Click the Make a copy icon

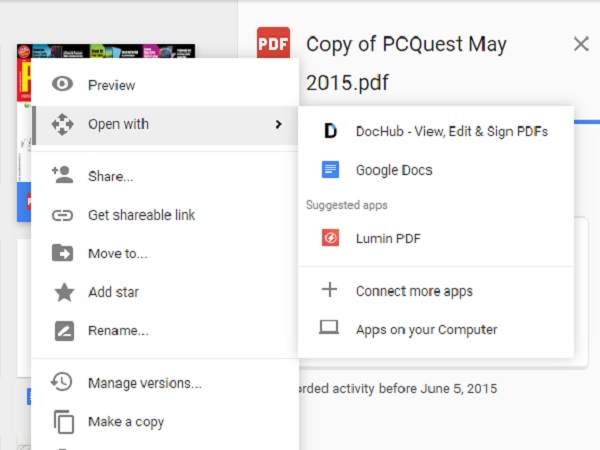[x=64, y=422]
